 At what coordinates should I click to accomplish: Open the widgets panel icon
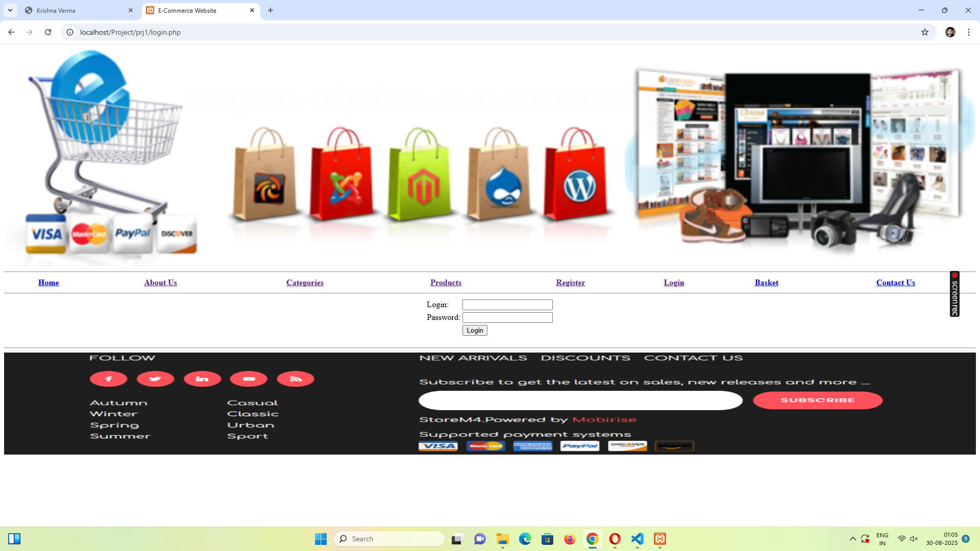coord(14,539)
